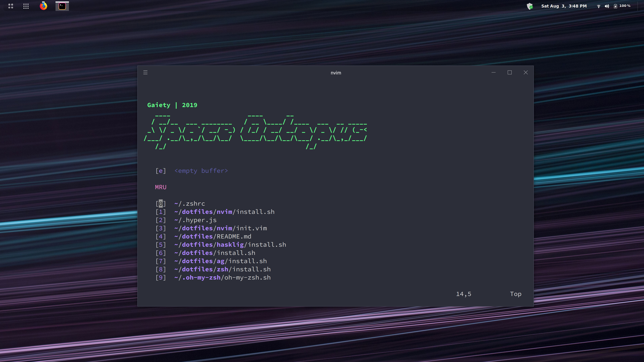Open the clock showing Sat Aug 3
This screenshot has width=644, height=362.
click(564, 6)
